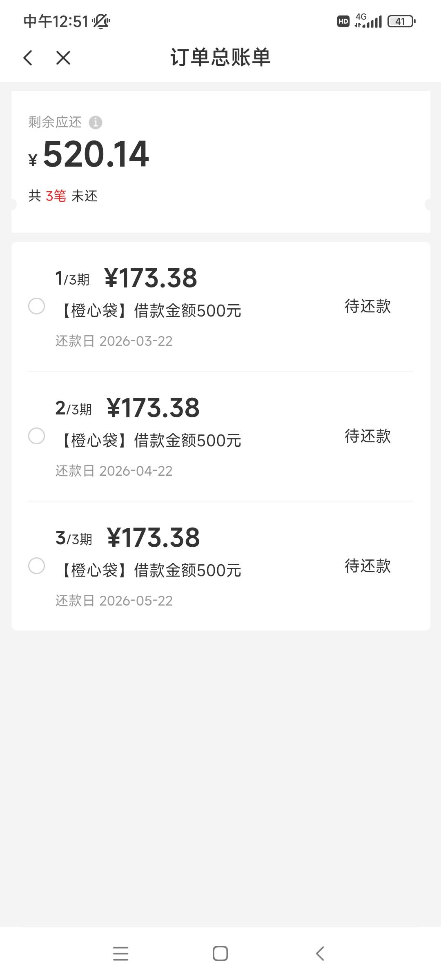
Task: Tap 3笔 unpaid count text
Action: (56, 196)
